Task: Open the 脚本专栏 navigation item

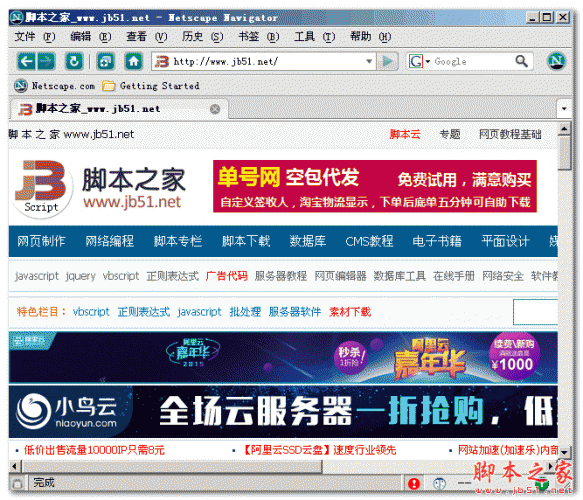Action: pos(178,241)
